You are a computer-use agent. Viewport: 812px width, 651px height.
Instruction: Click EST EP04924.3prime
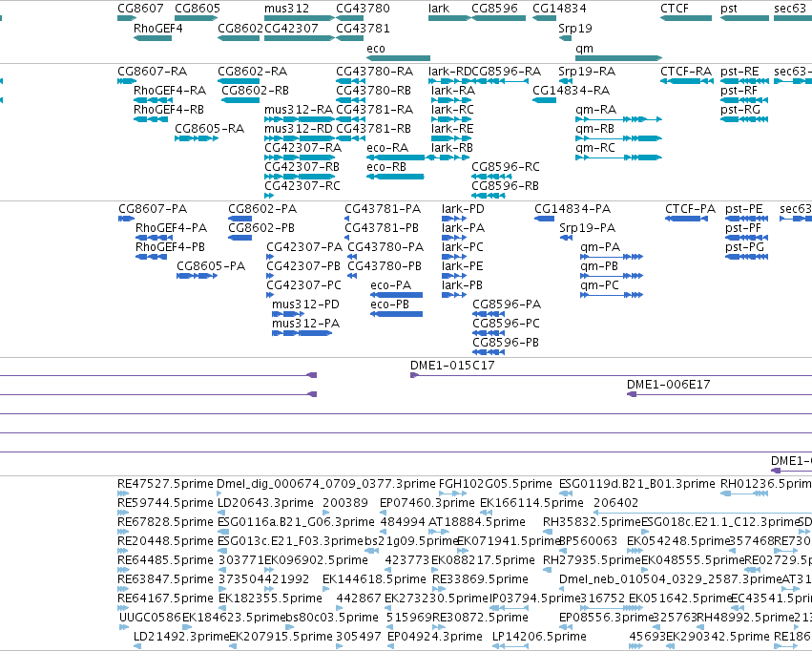click(390, 646)
